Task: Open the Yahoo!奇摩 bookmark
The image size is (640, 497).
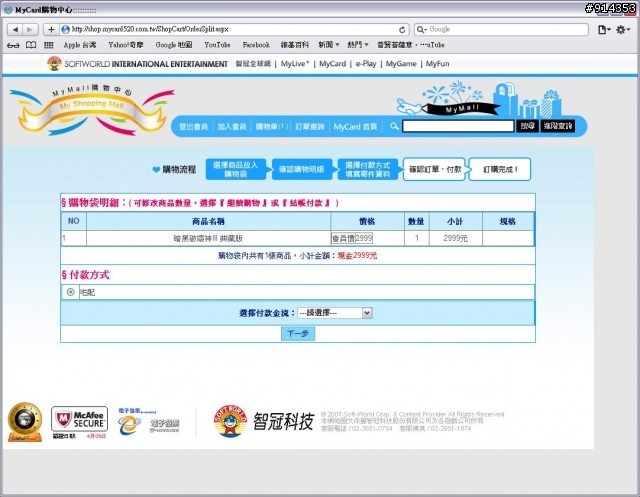Action: [x=126, y=45]
